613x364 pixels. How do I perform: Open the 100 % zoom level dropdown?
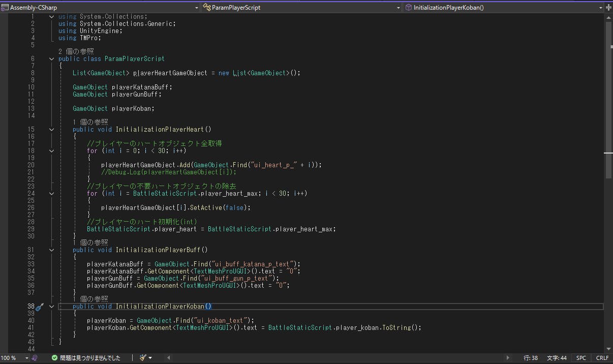pyautogui.click(x=26, y=358)
